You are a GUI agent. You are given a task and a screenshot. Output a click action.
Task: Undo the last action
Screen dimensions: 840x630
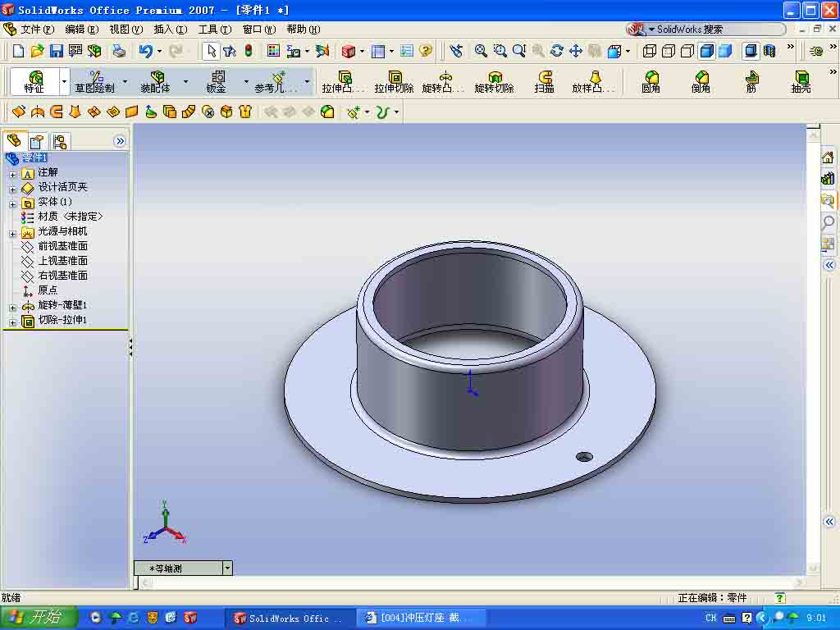pos(145,51)
